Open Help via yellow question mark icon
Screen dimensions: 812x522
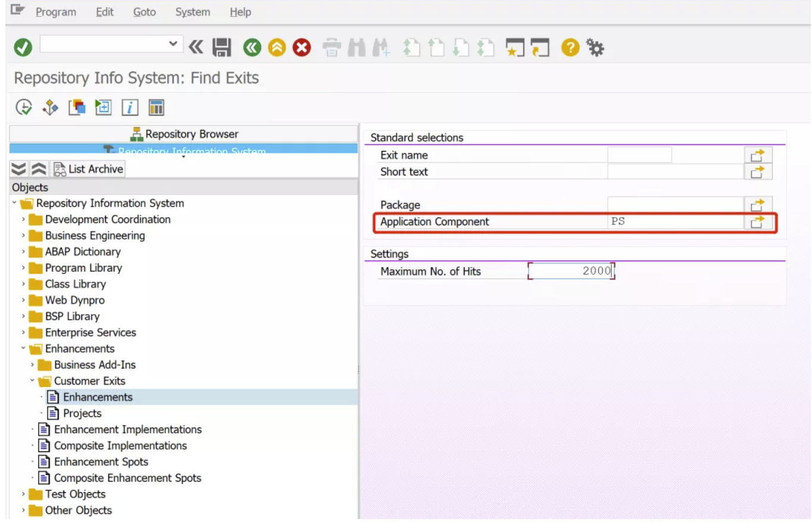(570, 48)
